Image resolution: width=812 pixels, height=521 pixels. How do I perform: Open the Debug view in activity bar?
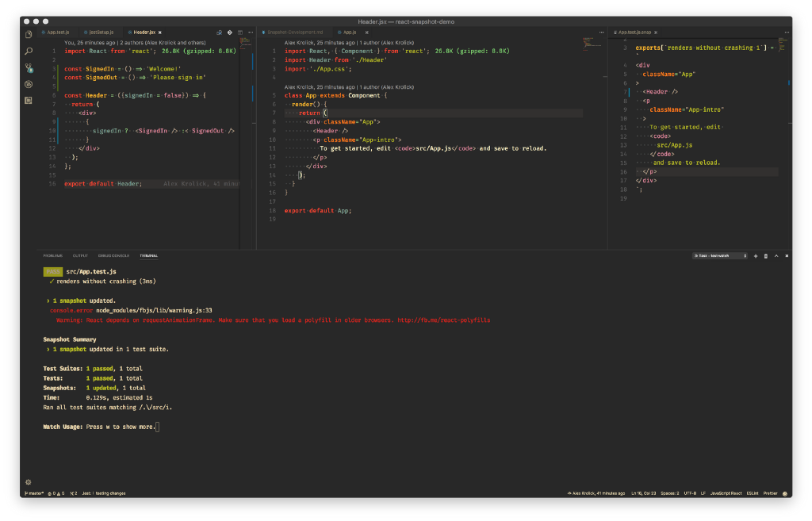point(29,84)
